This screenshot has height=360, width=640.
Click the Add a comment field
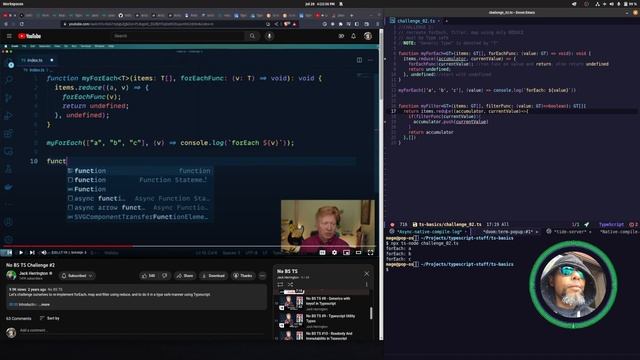[143, 330]
